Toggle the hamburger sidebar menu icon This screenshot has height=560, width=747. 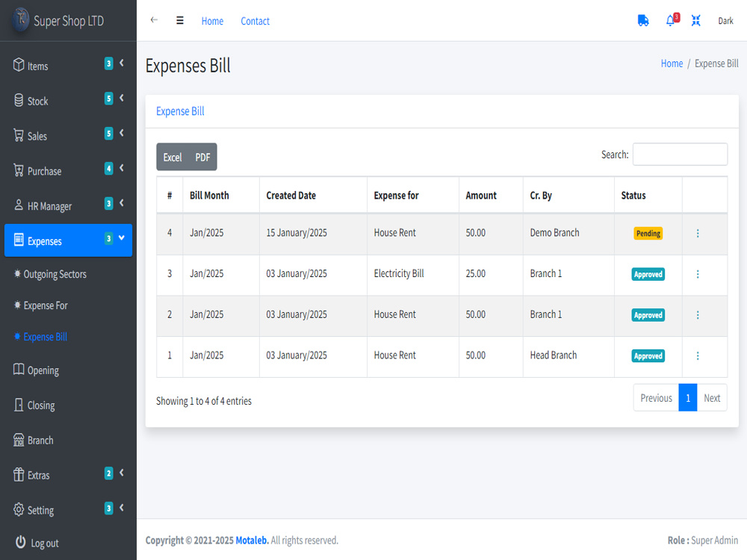[179, 20]
